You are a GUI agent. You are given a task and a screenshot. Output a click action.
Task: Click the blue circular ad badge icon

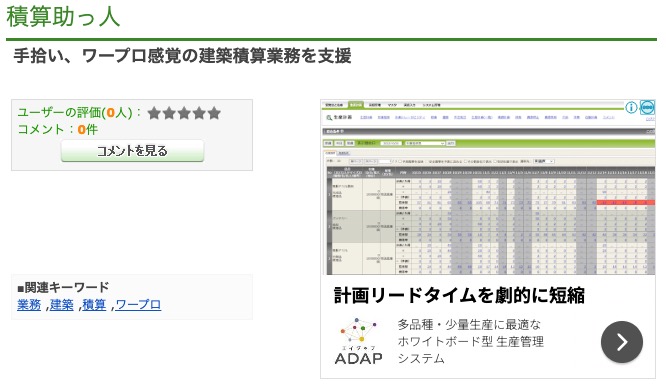647,107
